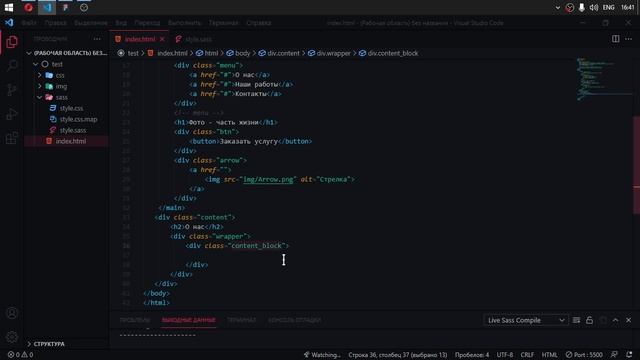The image size is (640, 360).
Task: Maximize the bottom panel
Action: click(x=616, y=320)
